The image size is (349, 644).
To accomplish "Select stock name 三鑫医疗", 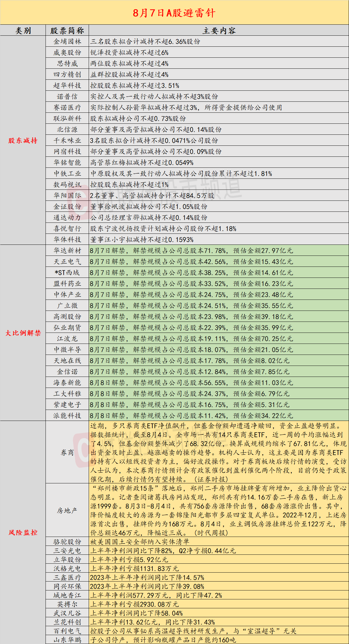I will click(x=67, y=578).
